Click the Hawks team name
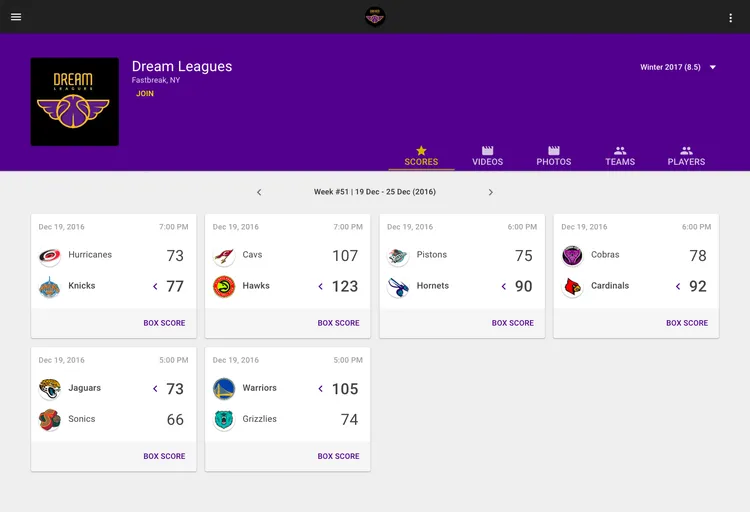750x512 pixels. (x=256, y=286)
